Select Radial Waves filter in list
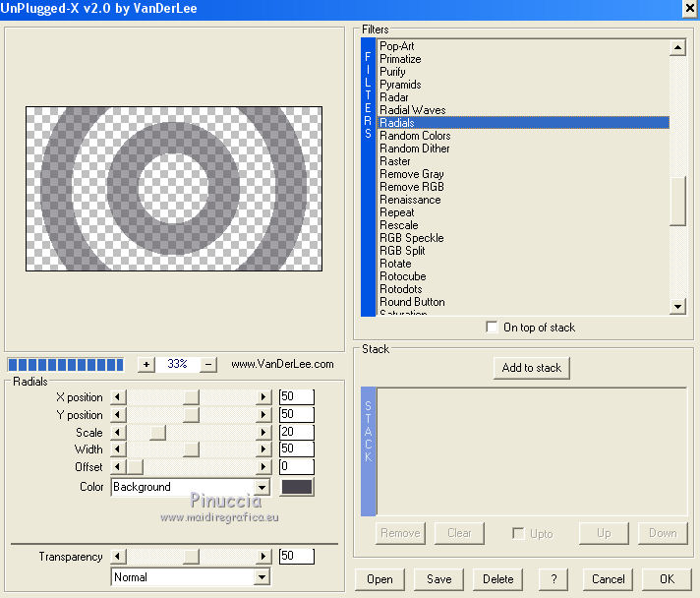Viewport: 700px width, 598px height. [412, 110]
